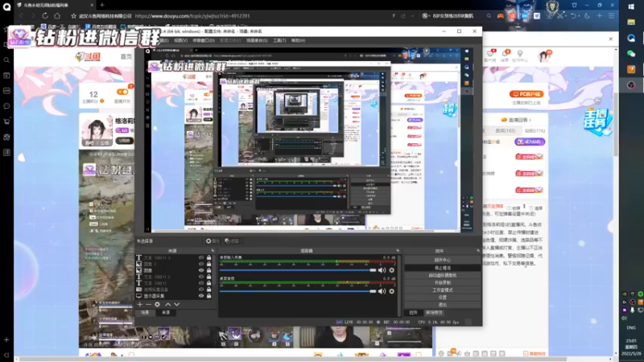Open settings gear of second mixer channel
Image resolution: width=644 pixels, height=362 pixels.
pos(392,291)
